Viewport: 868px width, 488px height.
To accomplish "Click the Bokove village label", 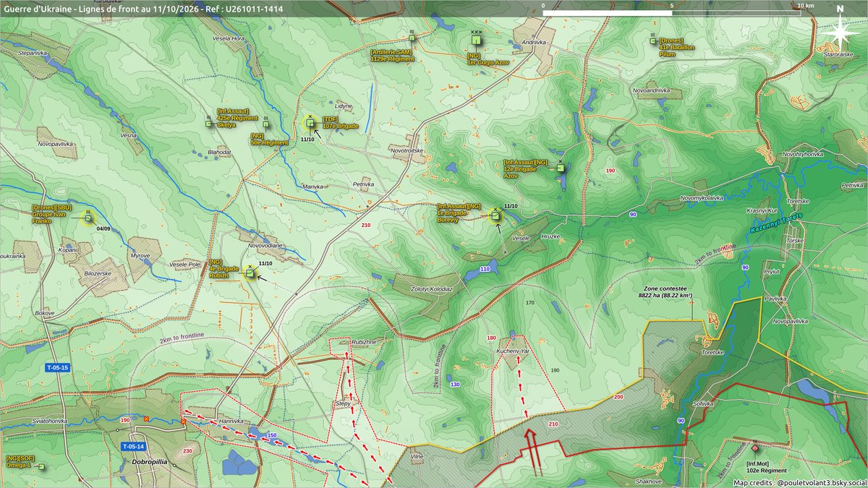I will coord(43,312).
